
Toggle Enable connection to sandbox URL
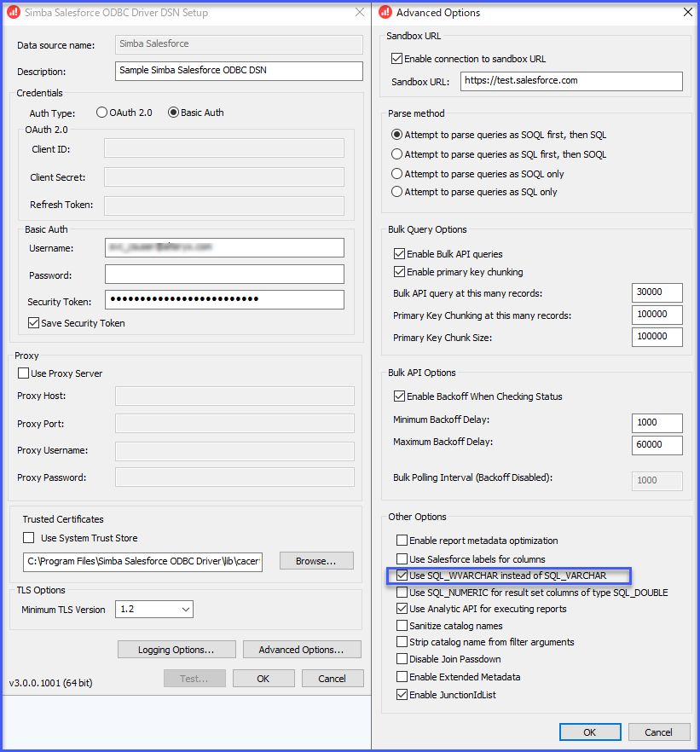point(396,59)
